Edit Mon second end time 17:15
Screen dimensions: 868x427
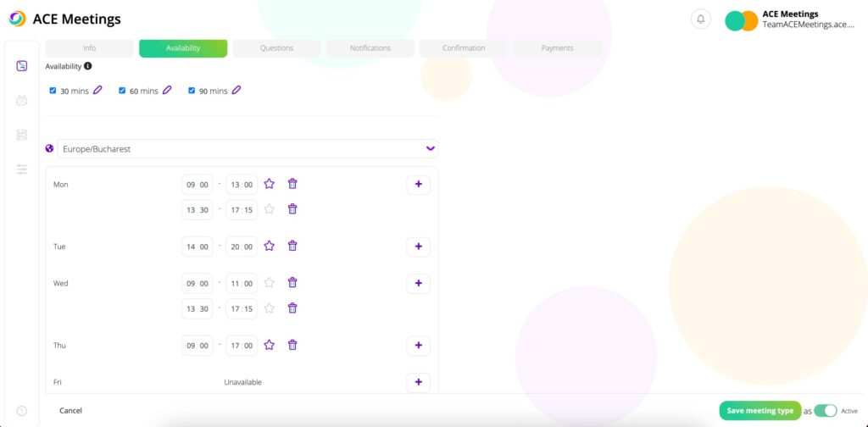point(242,210)
